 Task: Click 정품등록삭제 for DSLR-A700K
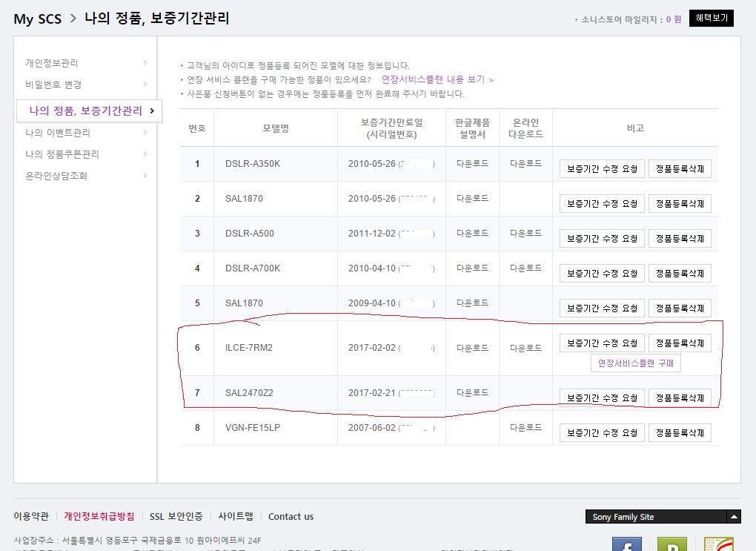(x=680, y=274)
